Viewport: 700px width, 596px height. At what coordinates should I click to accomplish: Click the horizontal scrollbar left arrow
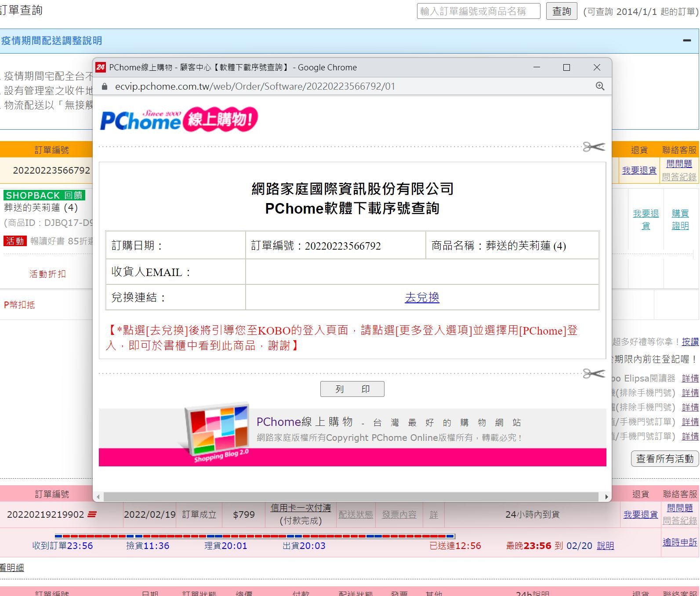[98, 497]
